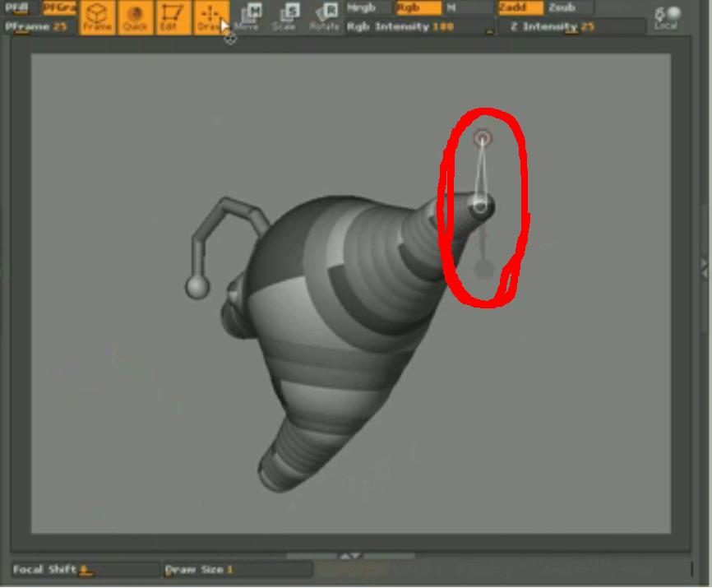Switch to the Move tool
Viewport: 712px width, 588px height.
click(248, 17)
